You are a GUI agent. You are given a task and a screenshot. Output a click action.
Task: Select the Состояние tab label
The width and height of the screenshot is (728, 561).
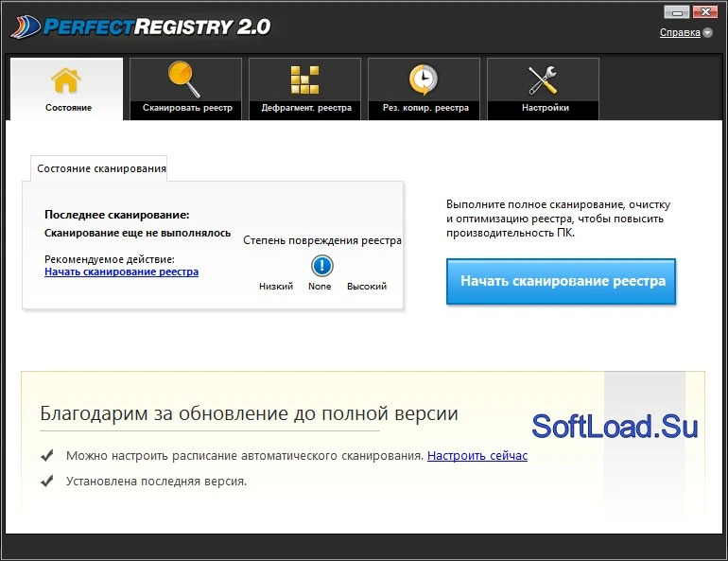click(x=68, y=108)
